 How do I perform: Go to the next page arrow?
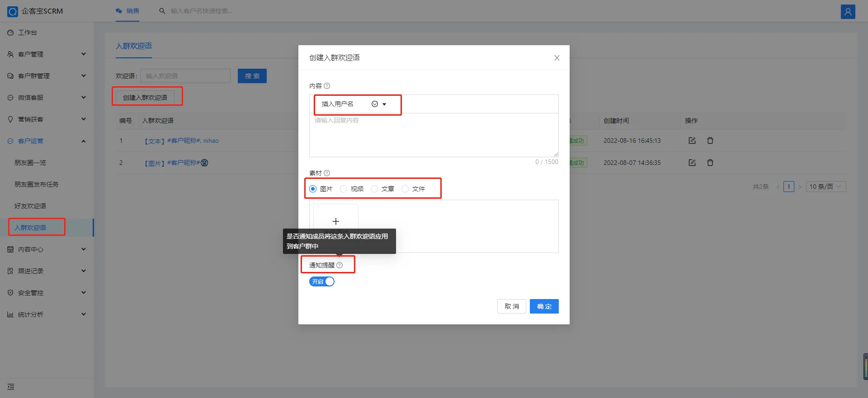point(800,187)
